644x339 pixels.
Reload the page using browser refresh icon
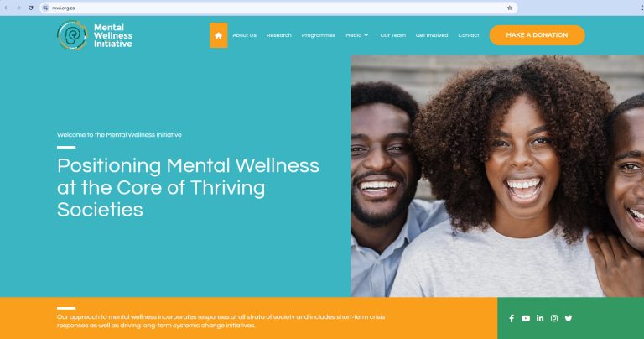click(31, 8)
